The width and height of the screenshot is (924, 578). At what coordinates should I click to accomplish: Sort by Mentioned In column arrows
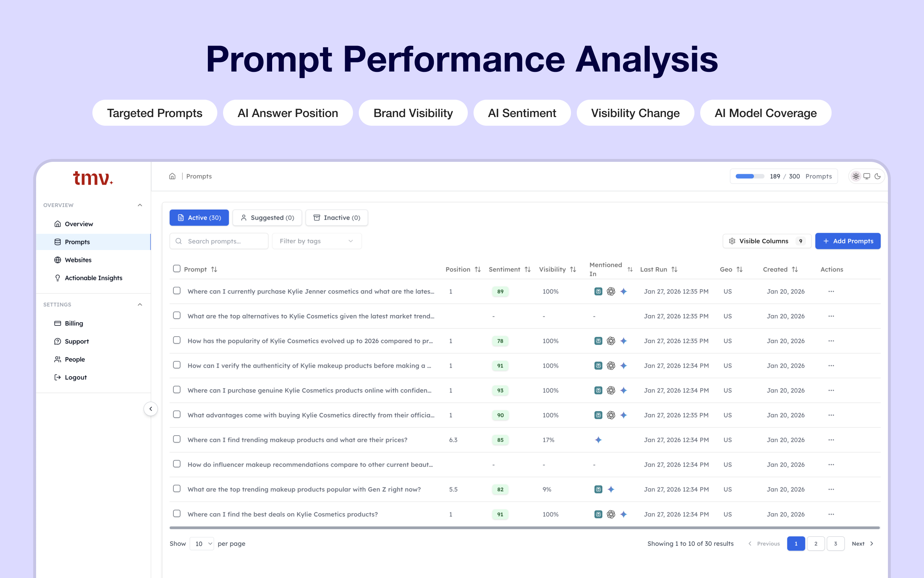(630, 269)
